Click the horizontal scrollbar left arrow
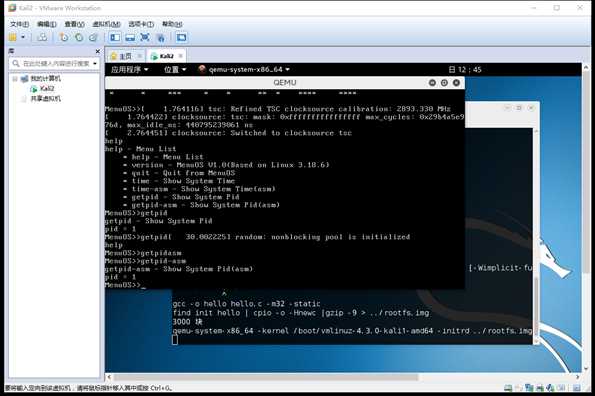Viewport: 595px width, 396px height. click(109, 377)
